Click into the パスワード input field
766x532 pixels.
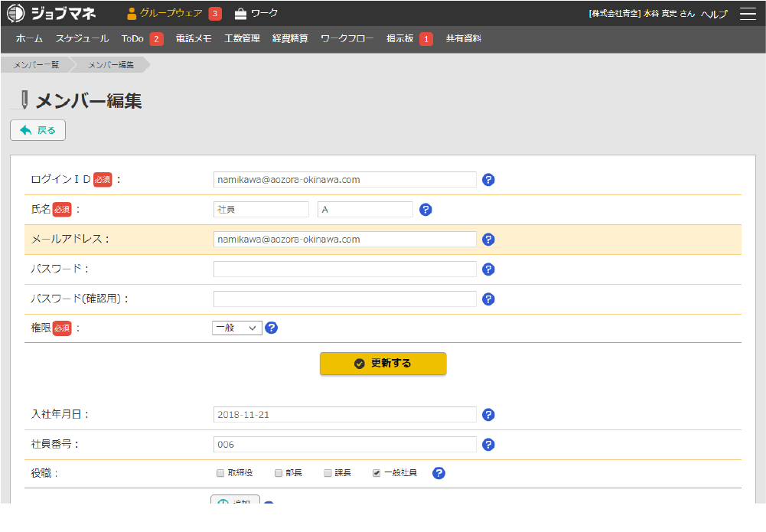click(345, 269)
